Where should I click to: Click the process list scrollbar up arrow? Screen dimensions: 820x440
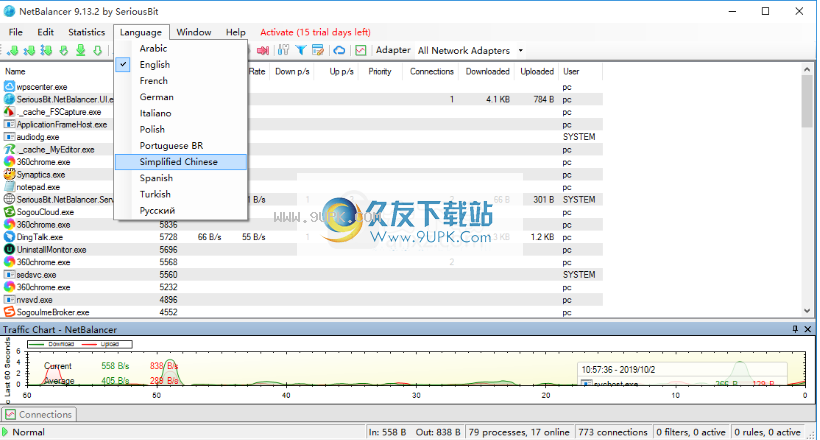pyautogui.click(x=806, y=69)
